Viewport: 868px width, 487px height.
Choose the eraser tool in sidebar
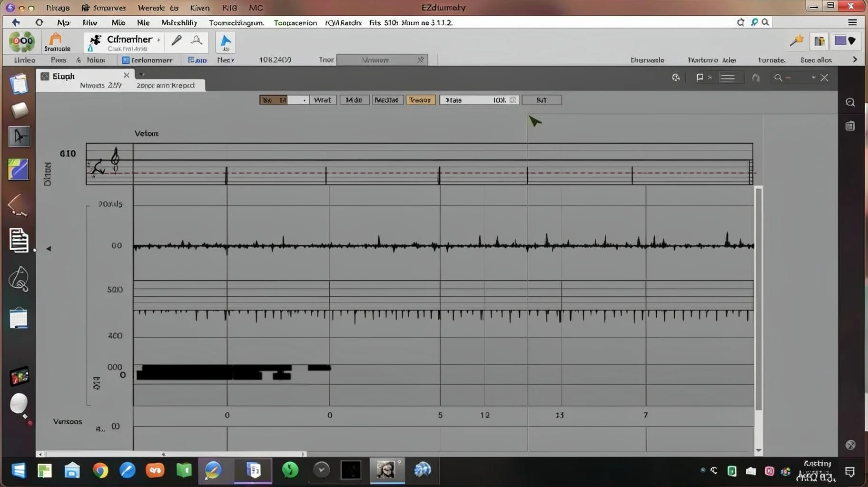click(20, 110)
